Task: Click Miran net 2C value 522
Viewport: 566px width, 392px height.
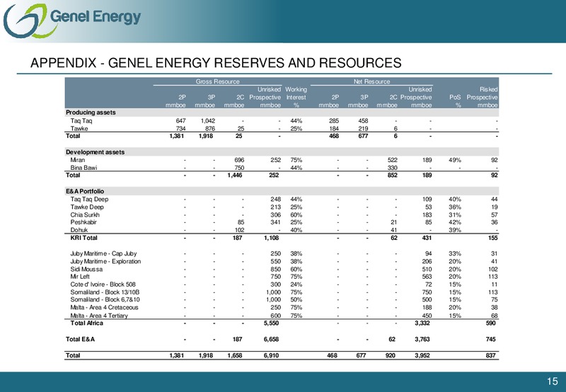Action: [x=392, y=160]
